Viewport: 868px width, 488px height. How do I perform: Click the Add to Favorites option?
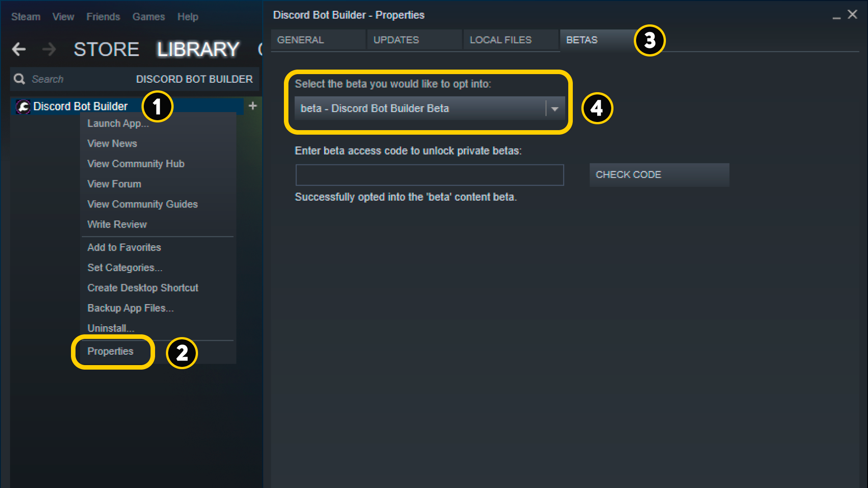click(x=123, y=247)
